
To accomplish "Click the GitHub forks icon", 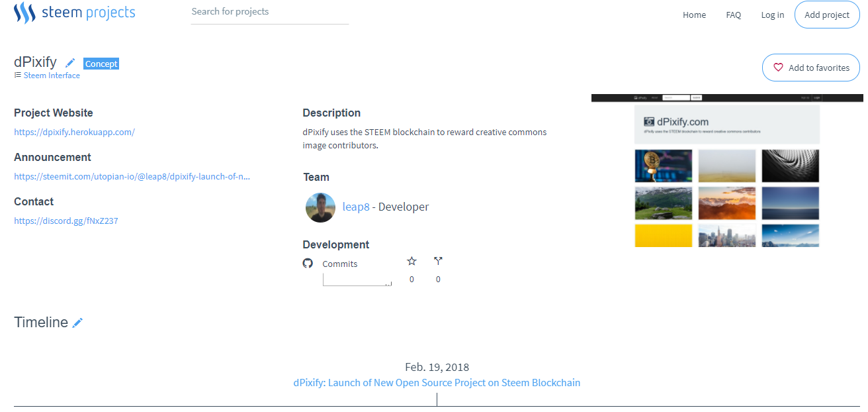I will (438, 262).
